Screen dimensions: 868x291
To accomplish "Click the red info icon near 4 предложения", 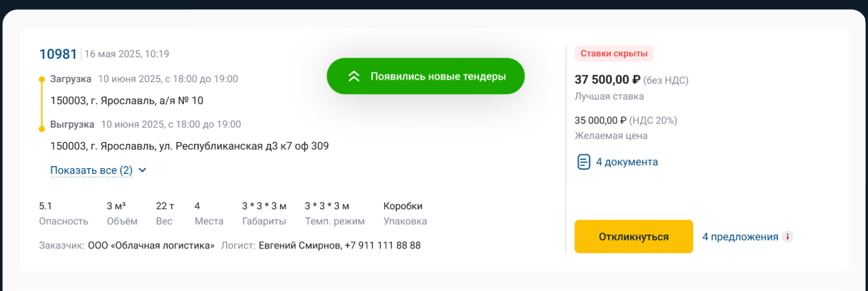I will (x=788, y=237).
